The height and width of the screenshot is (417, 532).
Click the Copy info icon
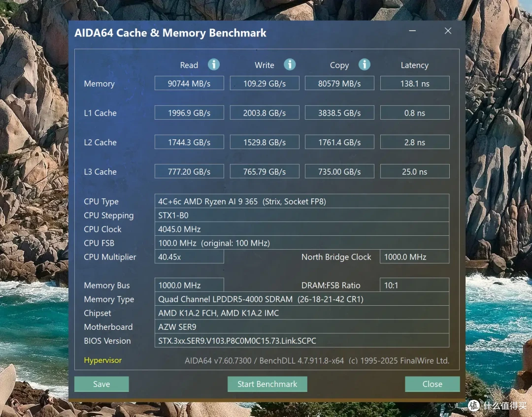tap(365, 64)
